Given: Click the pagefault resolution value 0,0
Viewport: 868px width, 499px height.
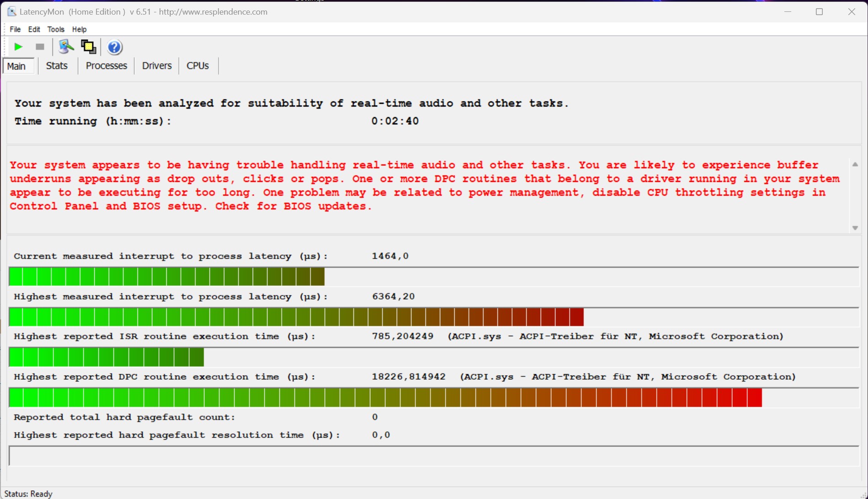Looking at the screenshot, I should [381, 435].
